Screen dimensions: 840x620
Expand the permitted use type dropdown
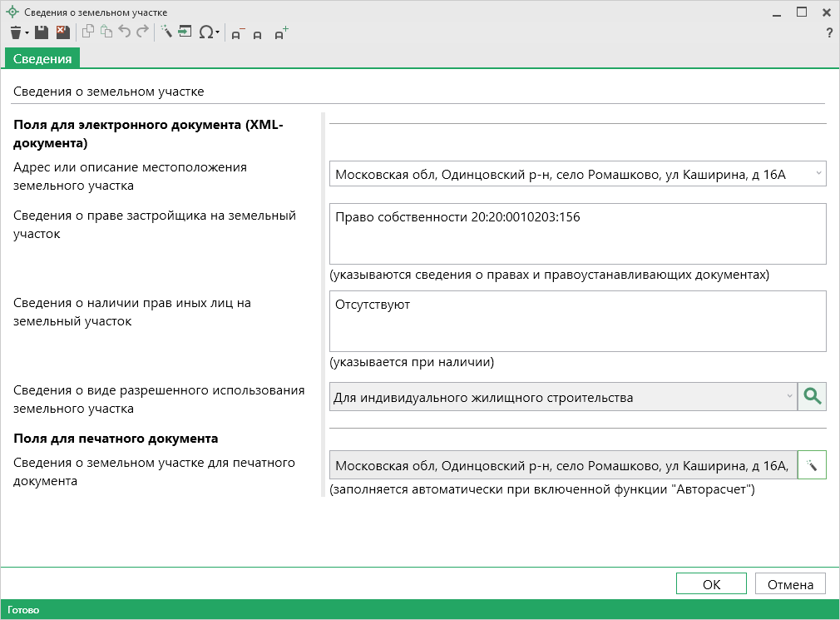[x=789, y=397]
